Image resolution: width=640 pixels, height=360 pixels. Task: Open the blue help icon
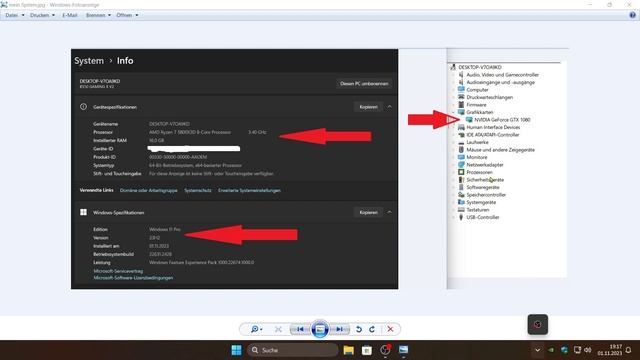tap(632, 15)
